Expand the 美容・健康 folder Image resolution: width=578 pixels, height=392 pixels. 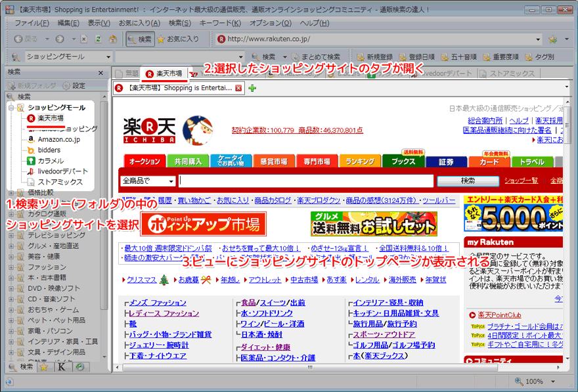[x=11, y=257]
